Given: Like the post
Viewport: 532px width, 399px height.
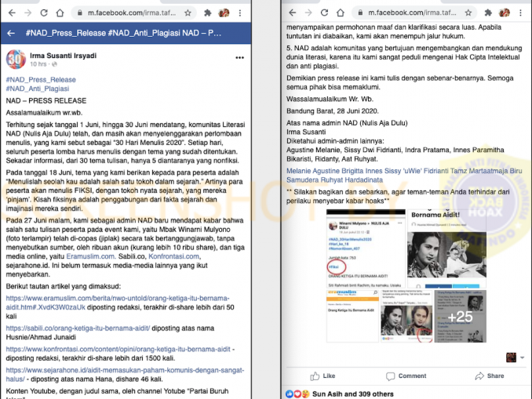Looking at the screenshot, I should [x=322, y=376].
